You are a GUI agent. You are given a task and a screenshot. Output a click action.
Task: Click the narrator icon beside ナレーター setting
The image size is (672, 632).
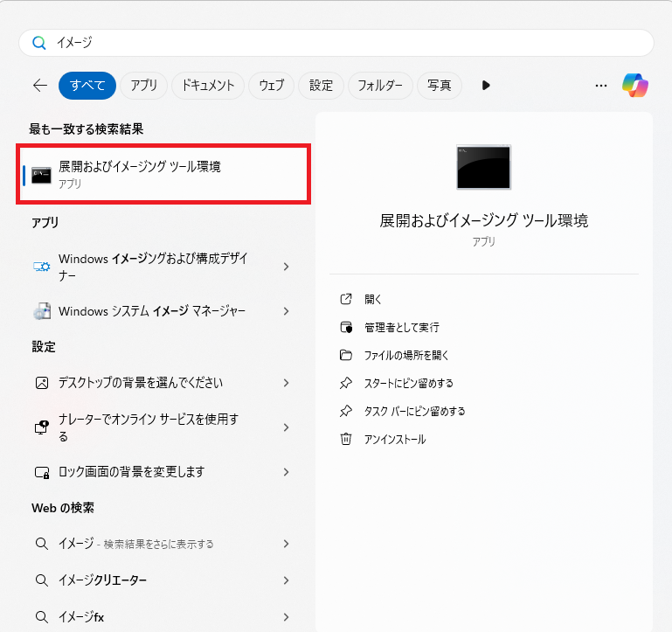(x=42, y=427)
